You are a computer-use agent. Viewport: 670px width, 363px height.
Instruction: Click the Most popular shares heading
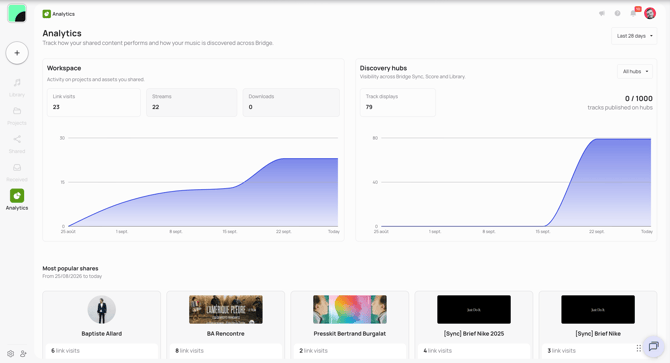tap(71, 268)
